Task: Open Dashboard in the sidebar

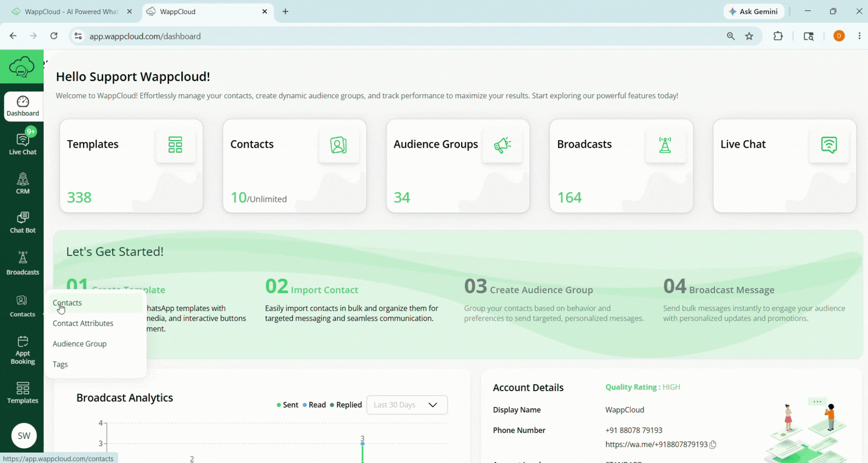Action: [23, 106]
